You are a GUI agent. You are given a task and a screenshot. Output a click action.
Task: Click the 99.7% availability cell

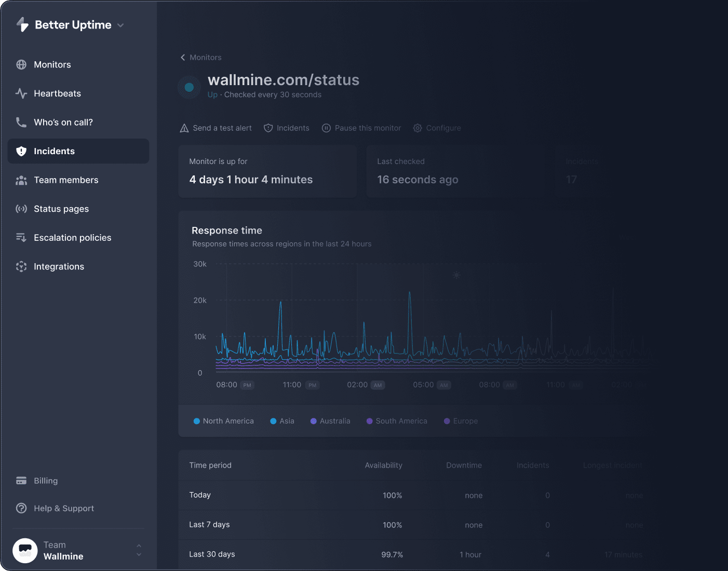392,555
